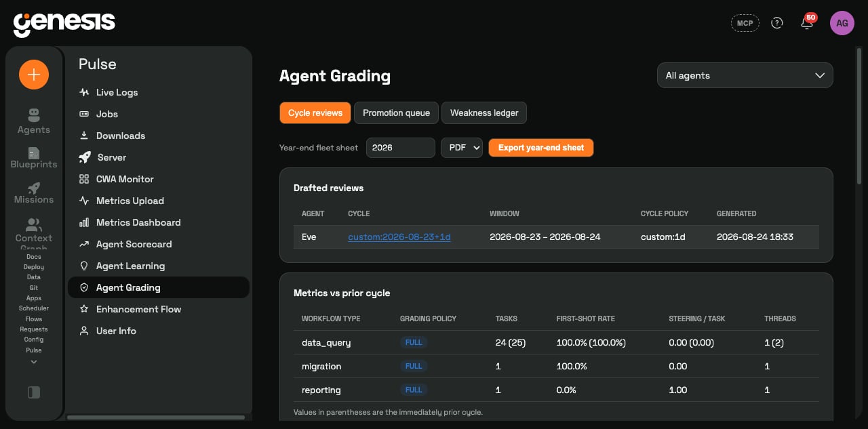Viewport: 868px width, 429px height.
Task: Click the orange plus new button
Action: click(x=34, y=75)
